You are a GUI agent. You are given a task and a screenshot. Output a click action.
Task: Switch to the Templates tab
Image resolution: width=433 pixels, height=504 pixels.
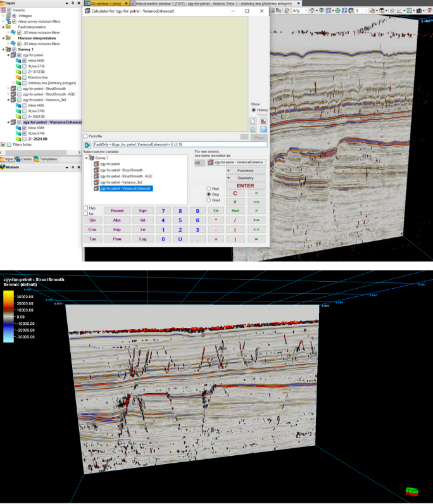point(48,159)
